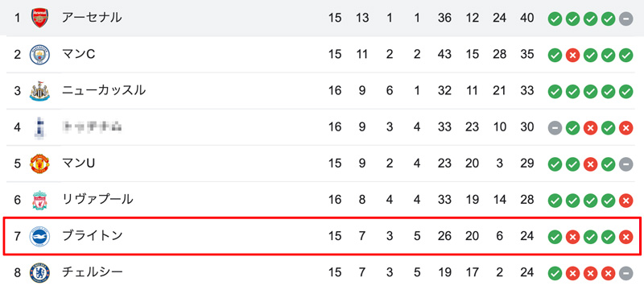
Task: Click the Brighton club crest
Action: pyautogui.click(x=39, y=236)
